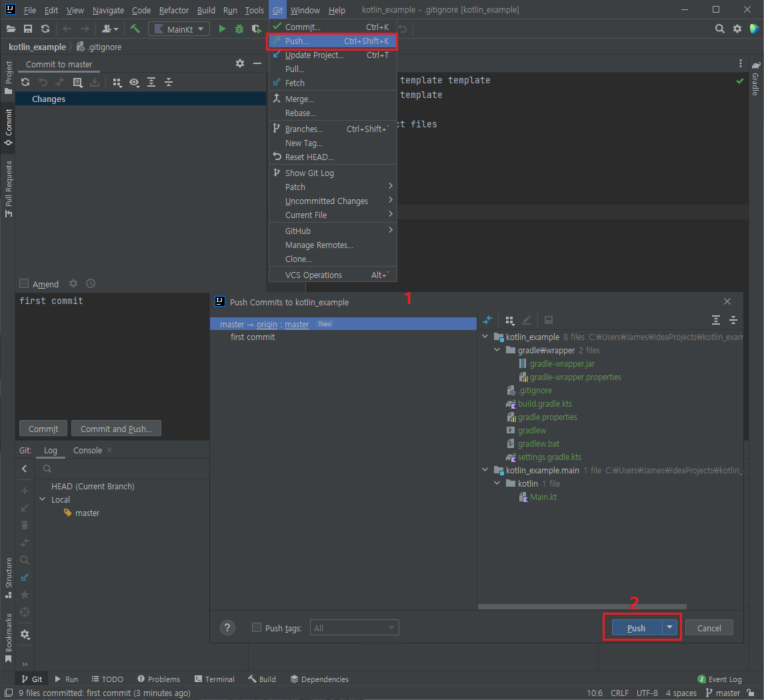The height and width of the screenshot is (700, 764).
Task: Open Show Diff preview icon in Commit panel
Action: (x=133, y=82)
